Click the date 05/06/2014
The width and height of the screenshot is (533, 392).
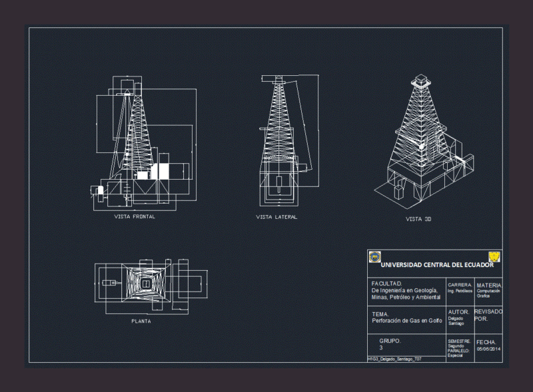pos(488,349)
